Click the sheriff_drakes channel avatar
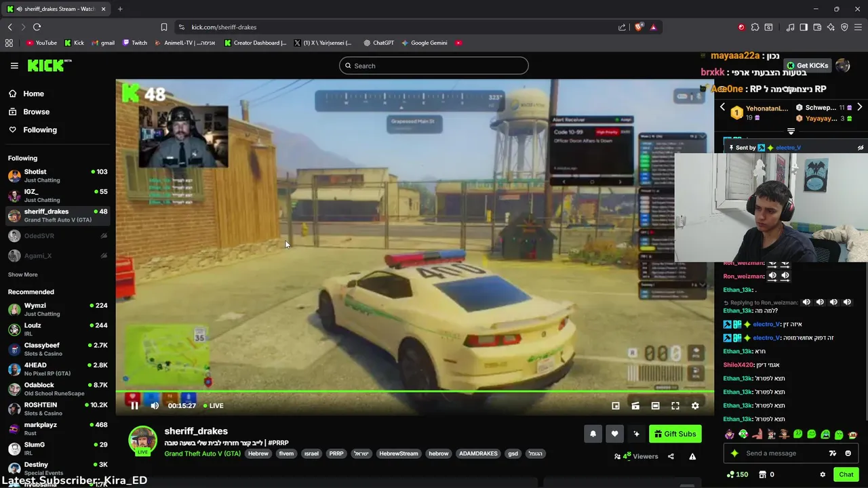The height and width of the screenshot is (488, 868). click(143, 441)
